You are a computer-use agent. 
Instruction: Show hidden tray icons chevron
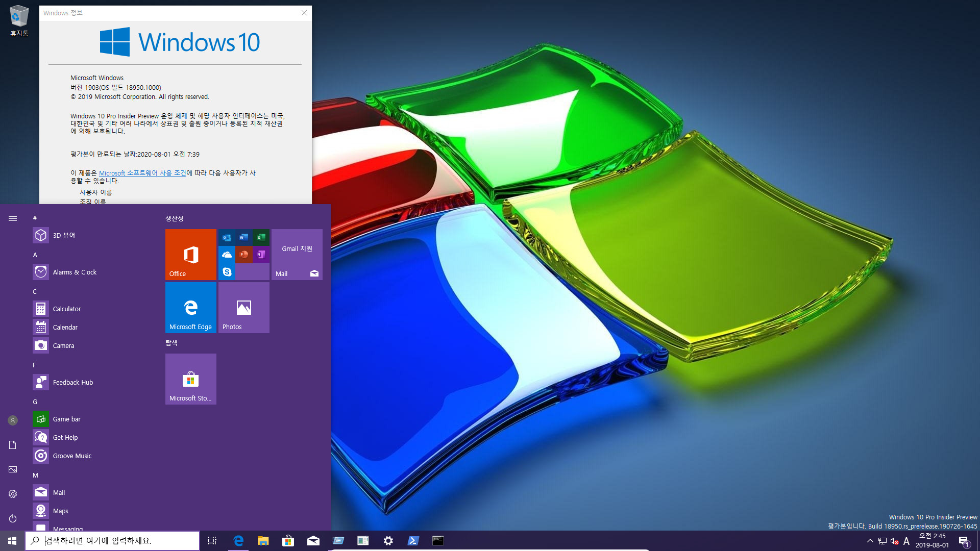(x=870, y=541)
